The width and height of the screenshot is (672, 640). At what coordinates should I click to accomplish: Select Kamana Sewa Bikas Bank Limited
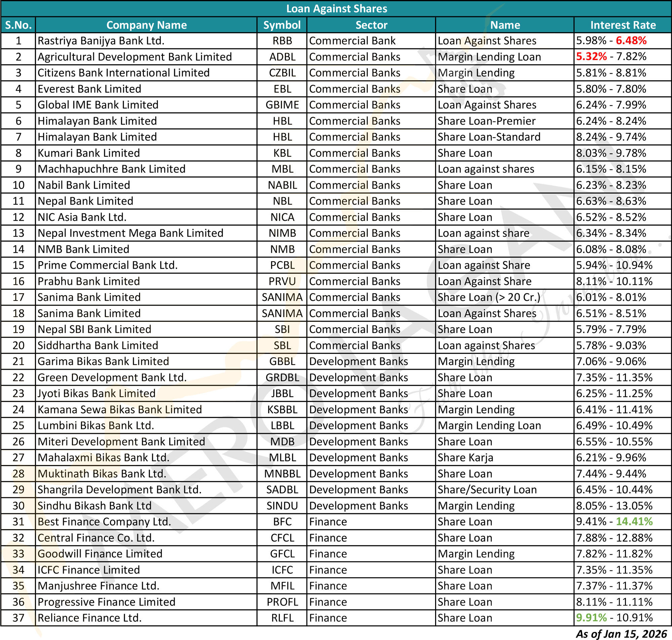pyautogui.click(x=120, y=409)
